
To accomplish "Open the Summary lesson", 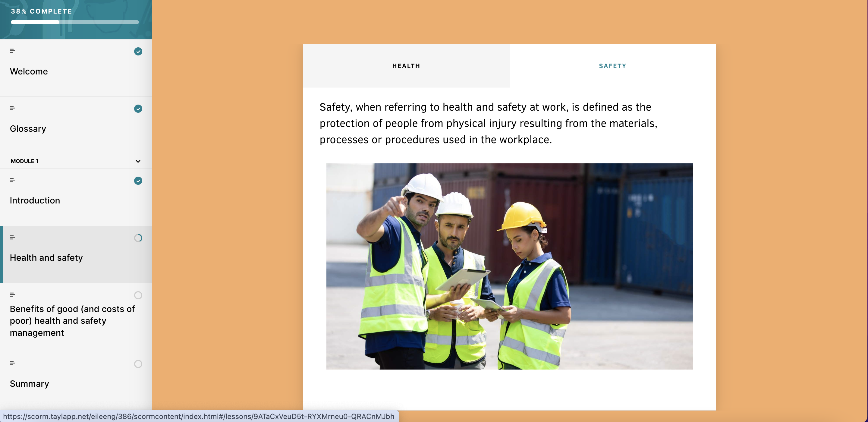I will point(29,384).
